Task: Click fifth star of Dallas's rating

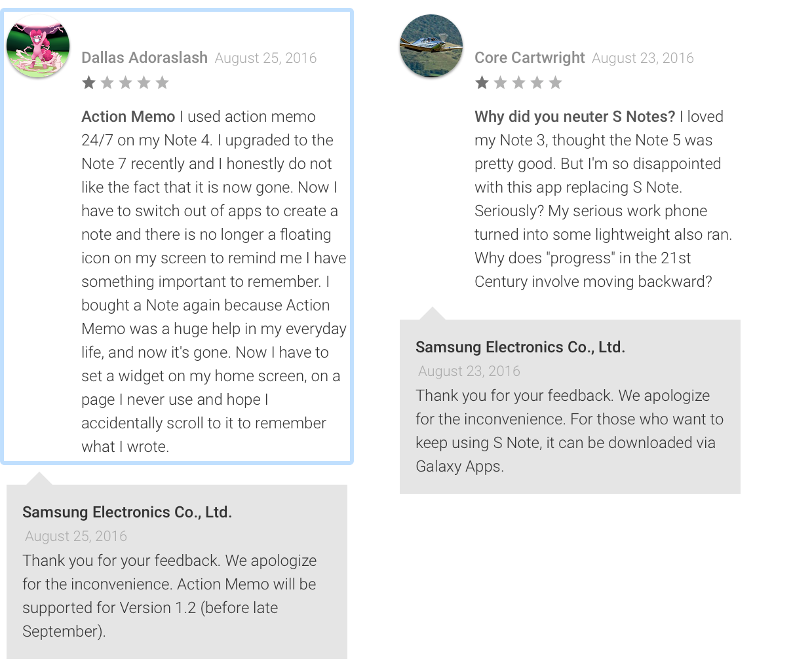Action: click(163, 83)
